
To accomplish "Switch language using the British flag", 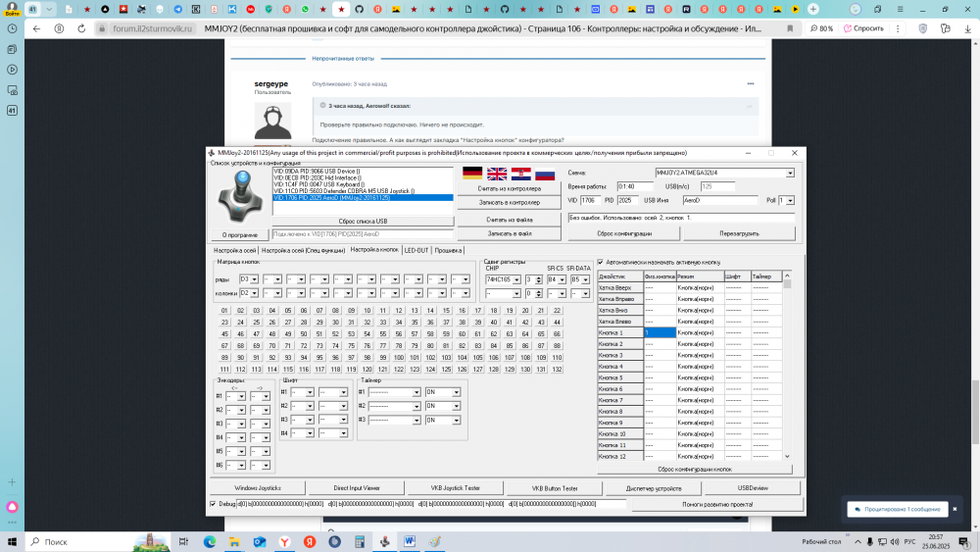I will 497,174.
